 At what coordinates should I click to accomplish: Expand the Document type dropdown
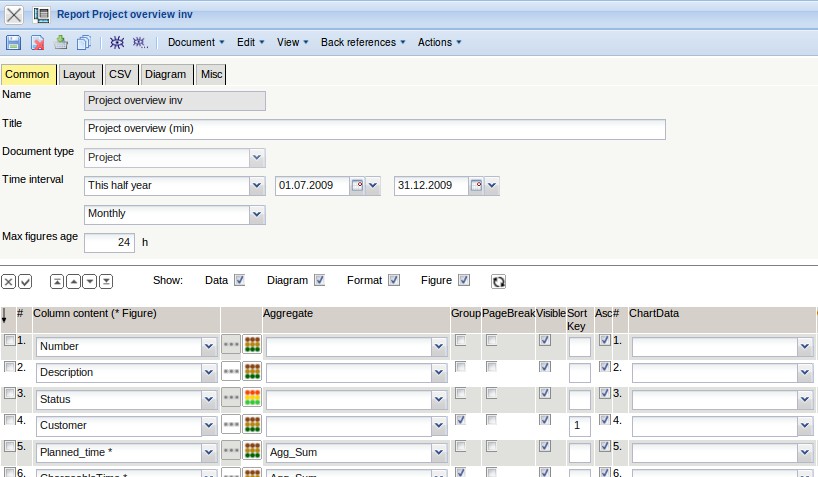[257, 158]
